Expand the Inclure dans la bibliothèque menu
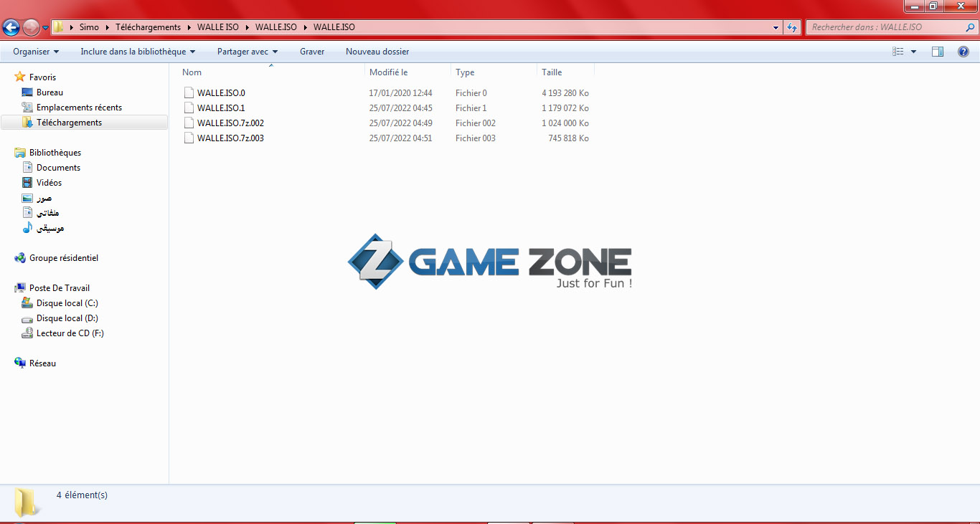This screenshot has height=524, width=980. [x=138, y=52]
